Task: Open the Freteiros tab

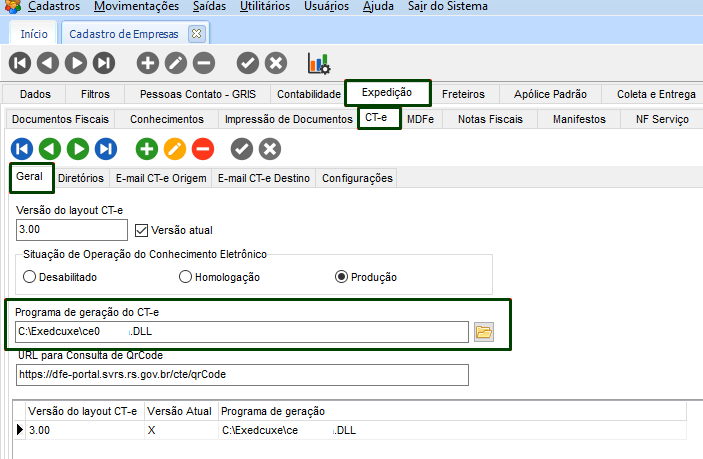Action: pos(463,94)
